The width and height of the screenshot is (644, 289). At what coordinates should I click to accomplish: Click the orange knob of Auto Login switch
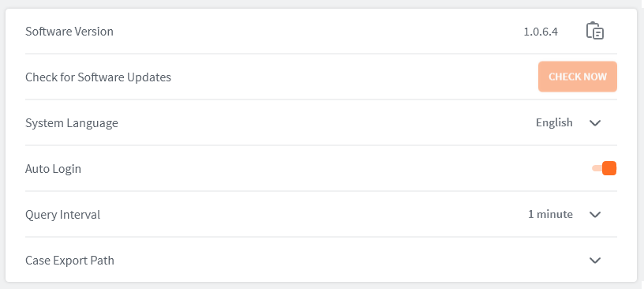click(x=609, y=168)
